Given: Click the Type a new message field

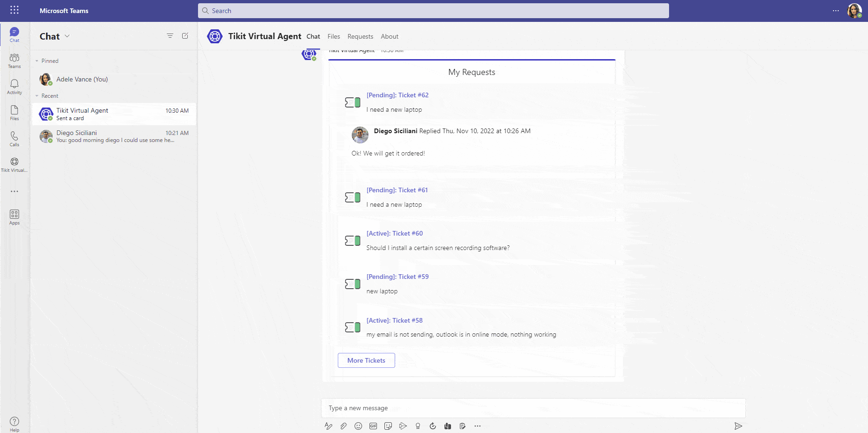Looking at the screenshot, I should point(533,408).
